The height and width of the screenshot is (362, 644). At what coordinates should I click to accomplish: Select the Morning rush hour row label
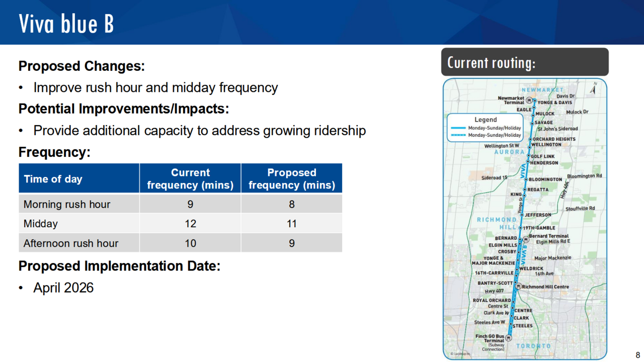[67, 205]
